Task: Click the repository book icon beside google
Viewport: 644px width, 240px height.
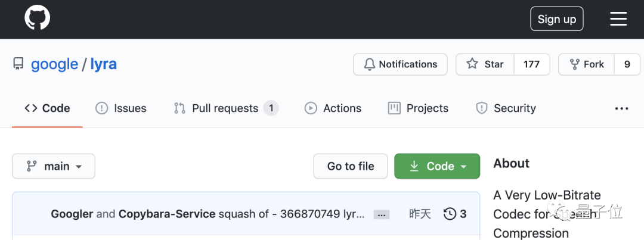Action: (x=18, y=64)
